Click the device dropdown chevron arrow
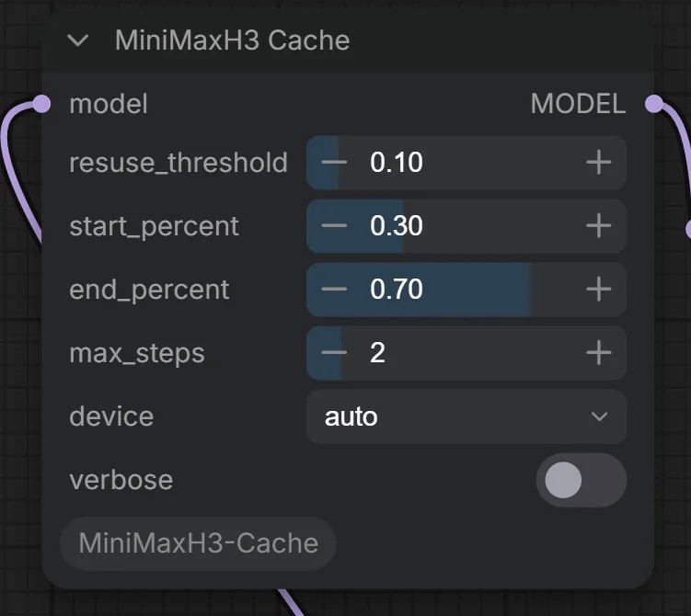691x616 pixels. click(x=599, y=416)
